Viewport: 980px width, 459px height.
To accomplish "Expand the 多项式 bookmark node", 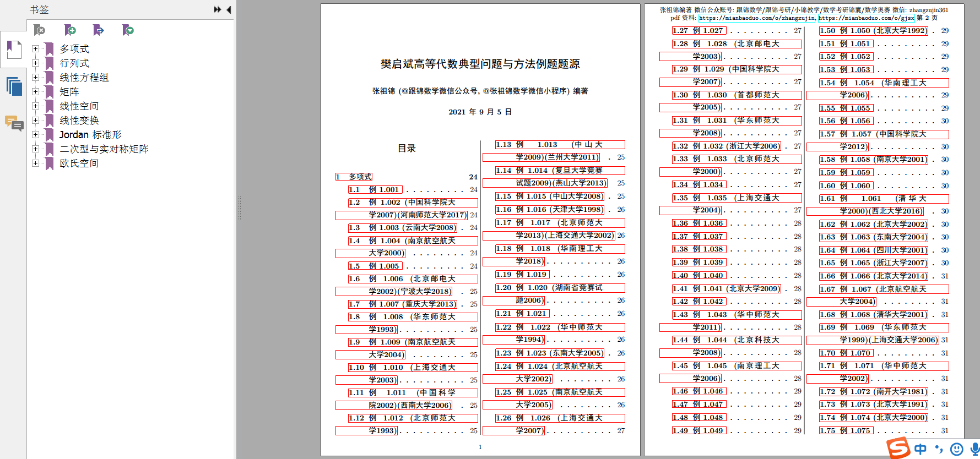I will click(x=35, y=48).
